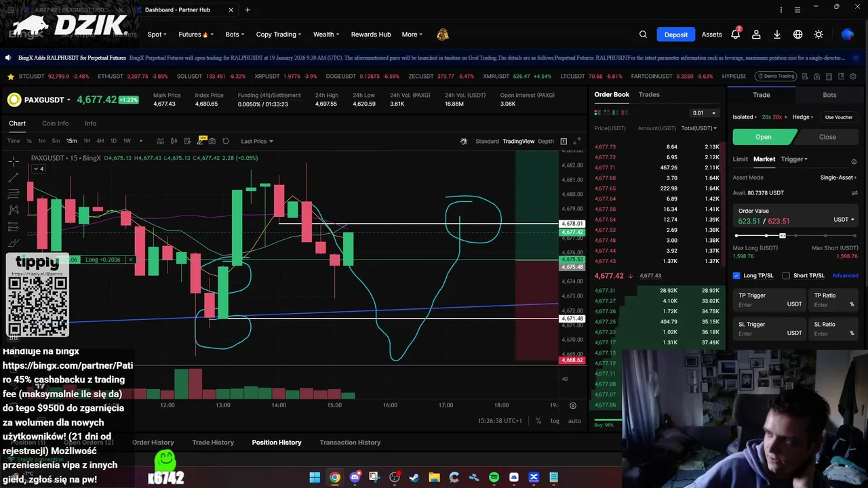Open Steam from the Windows taskbar
868x488 pixels.
pos(414,477)
